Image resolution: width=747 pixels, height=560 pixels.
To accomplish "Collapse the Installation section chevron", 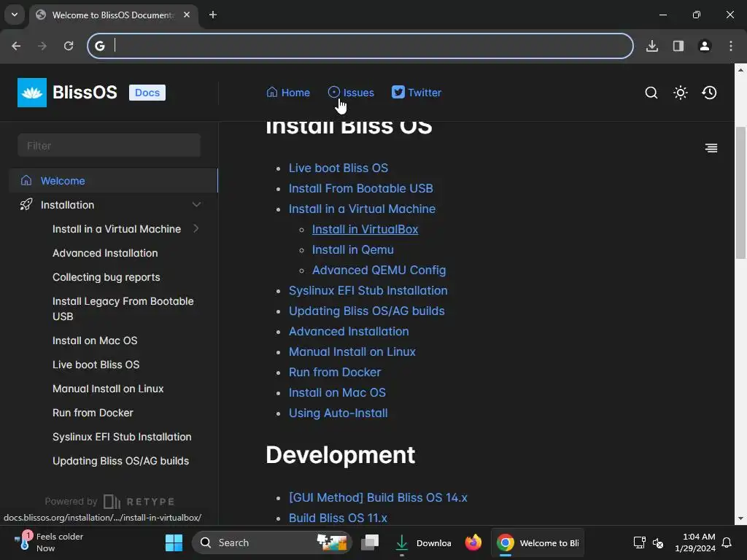I will (196, 205).
